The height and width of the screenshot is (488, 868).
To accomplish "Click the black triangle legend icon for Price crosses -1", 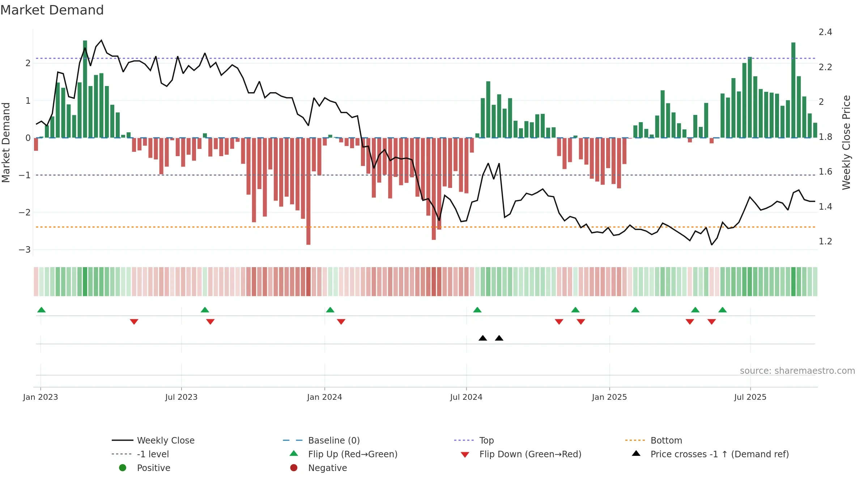I will [636, 453].
